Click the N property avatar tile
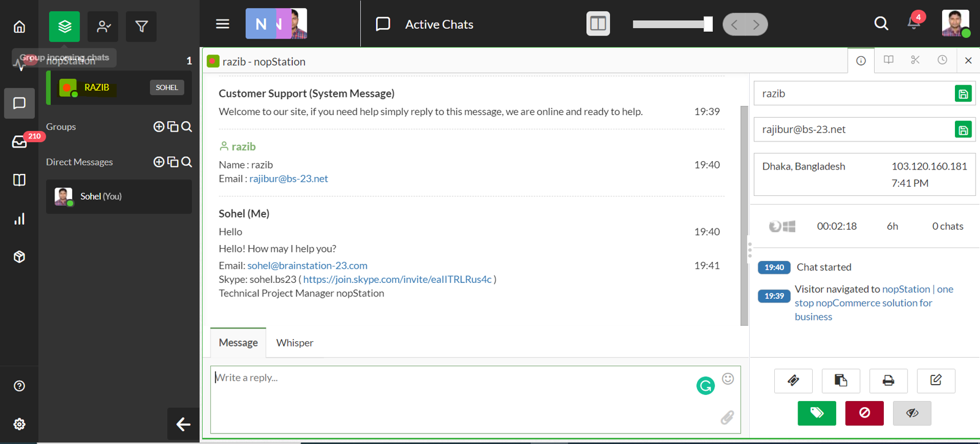Image resolution: width=980 pixels, height=444 pixels. point(261,24)
